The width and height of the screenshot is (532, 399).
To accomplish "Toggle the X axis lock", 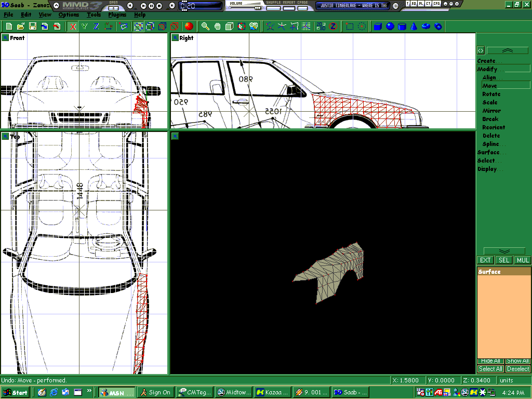I will click(73, 26).
